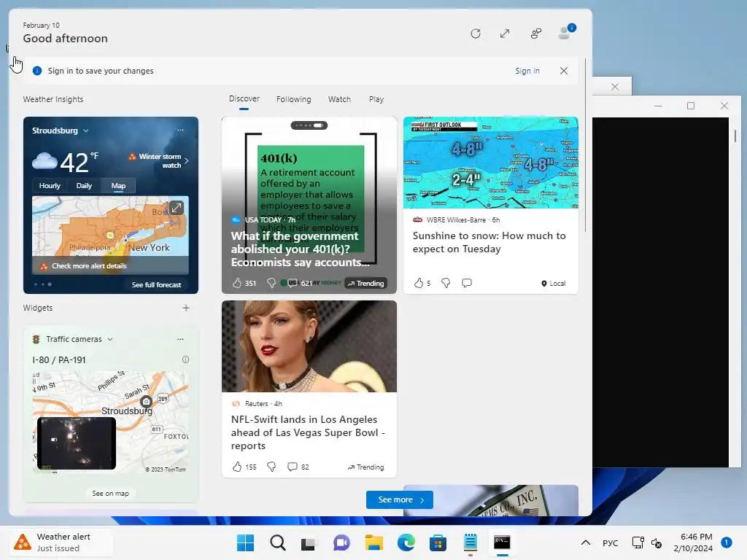Open the notification center badge

point(727,542)
